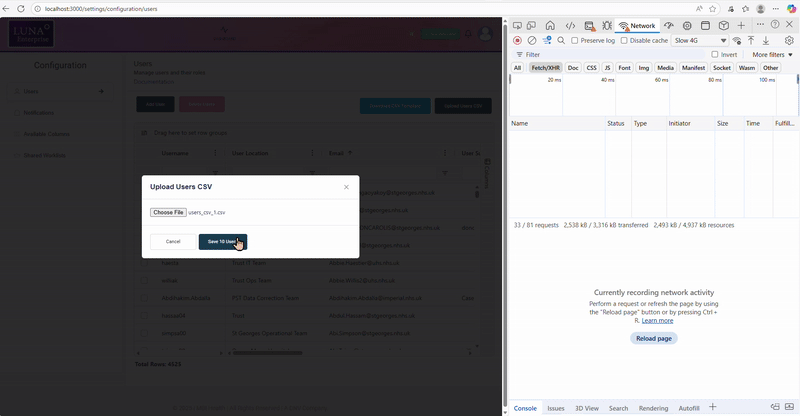
Task: Toggle the network filter bar icon
Action: pyautogui.click(x=547, y=40)
